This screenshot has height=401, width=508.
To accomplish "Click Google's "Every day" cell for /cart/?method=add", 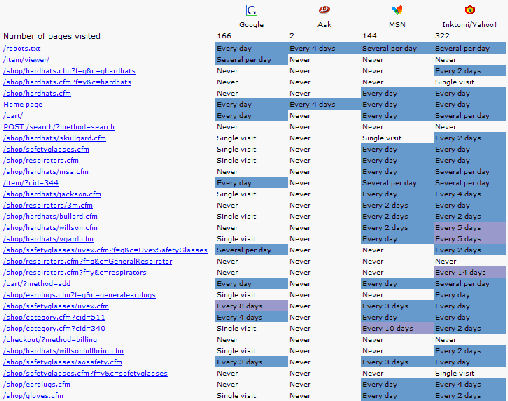I will (251, 284).
